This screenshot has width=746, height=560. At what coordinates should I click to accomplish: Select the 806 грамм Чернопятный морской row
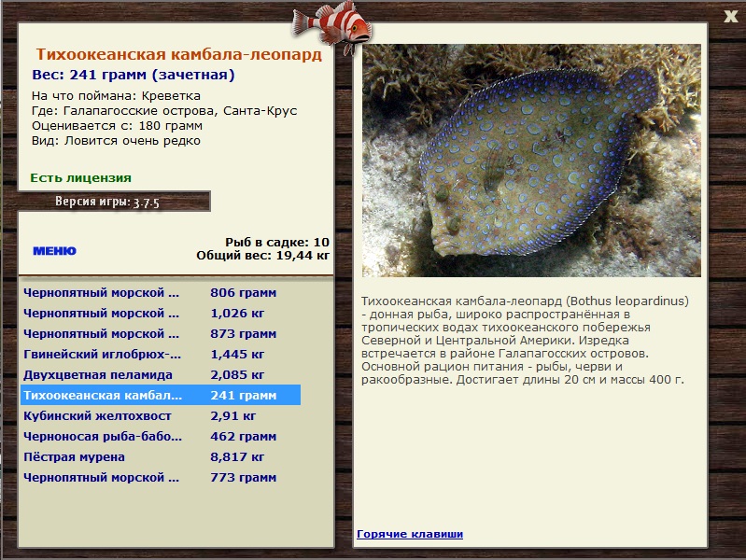[161, 293]
